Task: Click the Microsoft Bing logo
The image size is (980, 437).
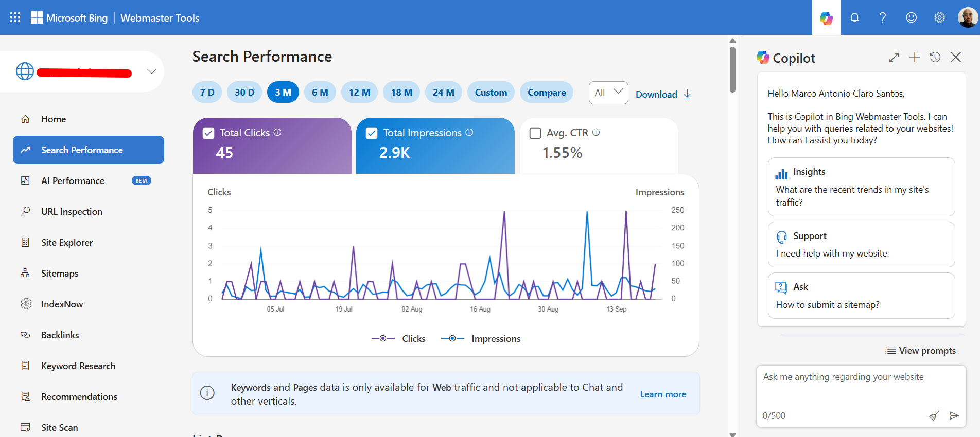Action: (69, 17)
